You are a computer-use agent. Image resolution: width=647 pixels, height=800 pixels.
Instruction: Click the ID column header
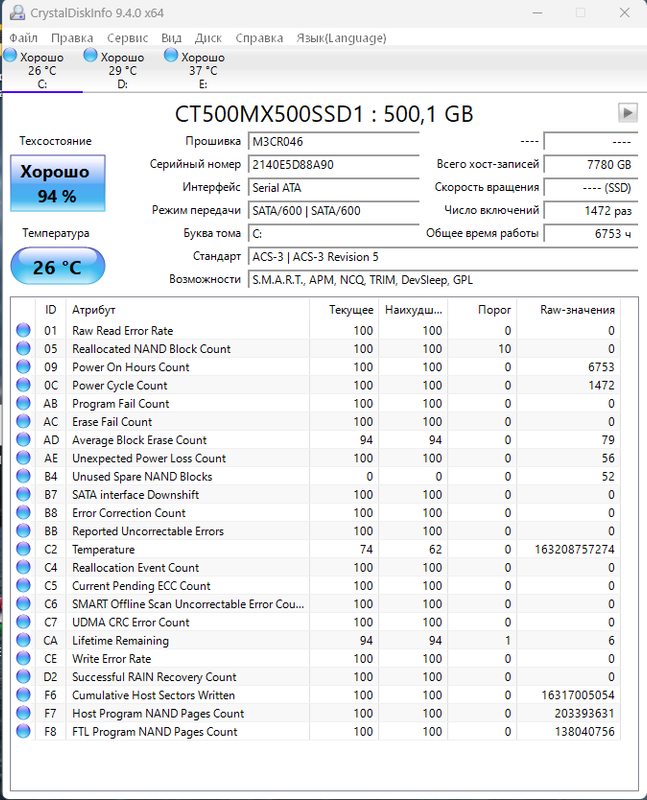[x=51, y=310]
